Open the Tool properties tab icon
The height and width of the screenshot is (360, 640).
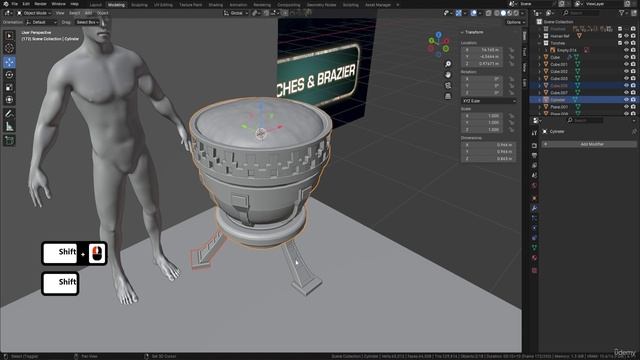[534, 133]
